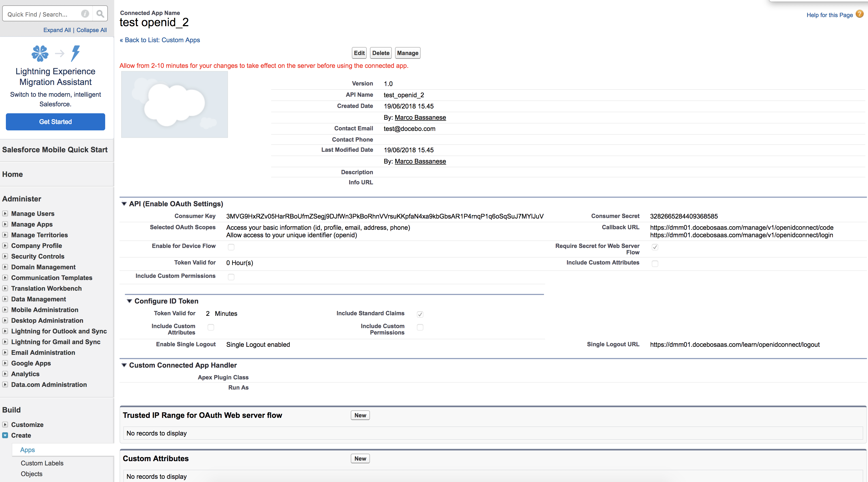Click the Edit button
The height and width of the screenshot is (482, 868).
(x=359, y=53)
